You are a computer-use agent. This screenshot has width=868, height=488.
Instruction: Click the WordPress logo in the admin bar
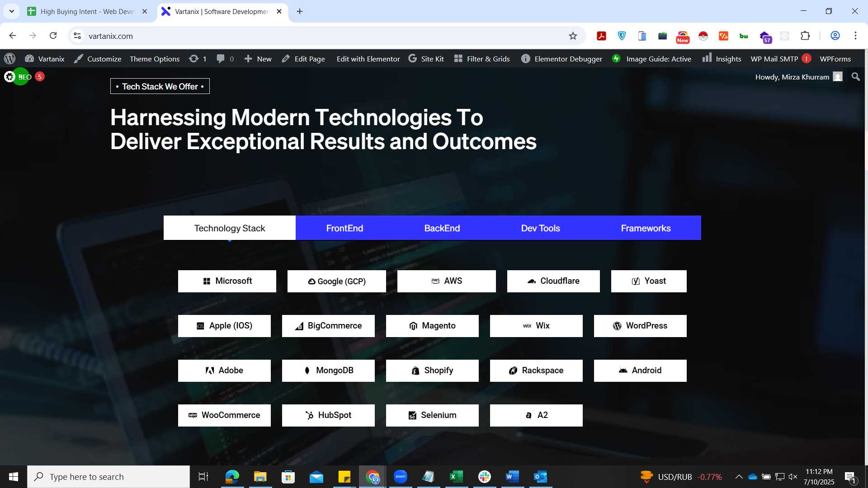coord(9,59)
